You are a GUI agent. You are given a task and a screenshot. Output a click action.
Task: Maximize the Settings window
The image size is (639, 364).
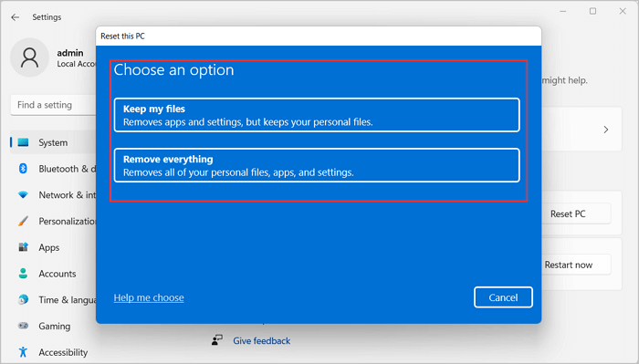(593, 11)
